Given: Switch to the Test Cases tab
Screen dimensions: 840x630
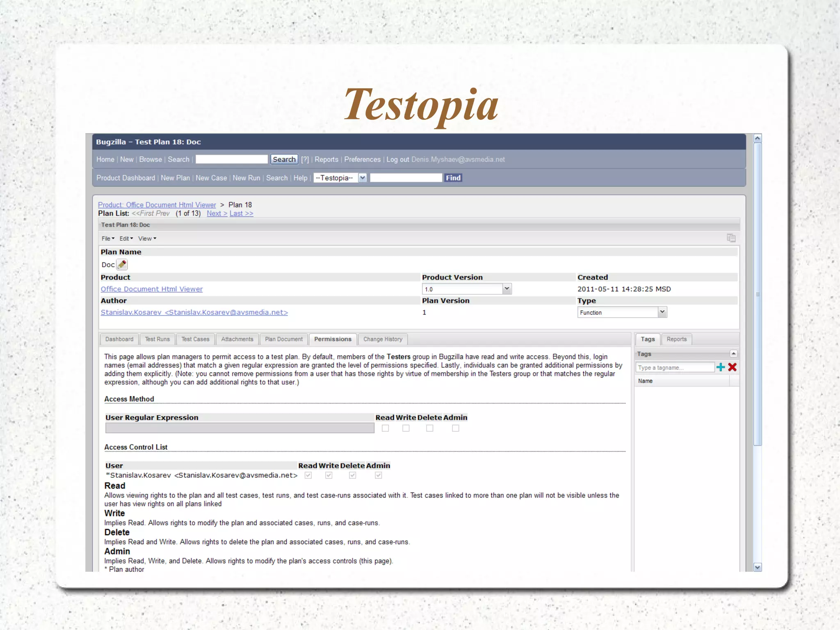Looking at the screenshot, I should [x=195, y=339].
